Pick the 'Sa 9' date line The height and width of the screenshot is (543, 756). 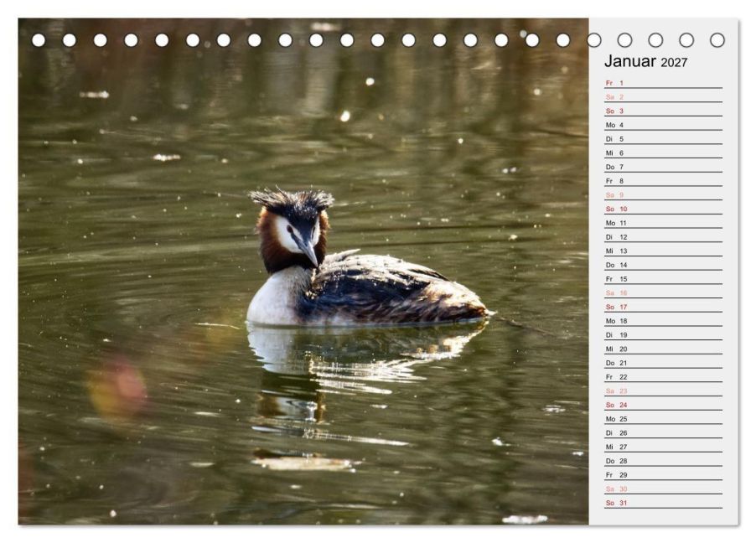click(664, 194)
